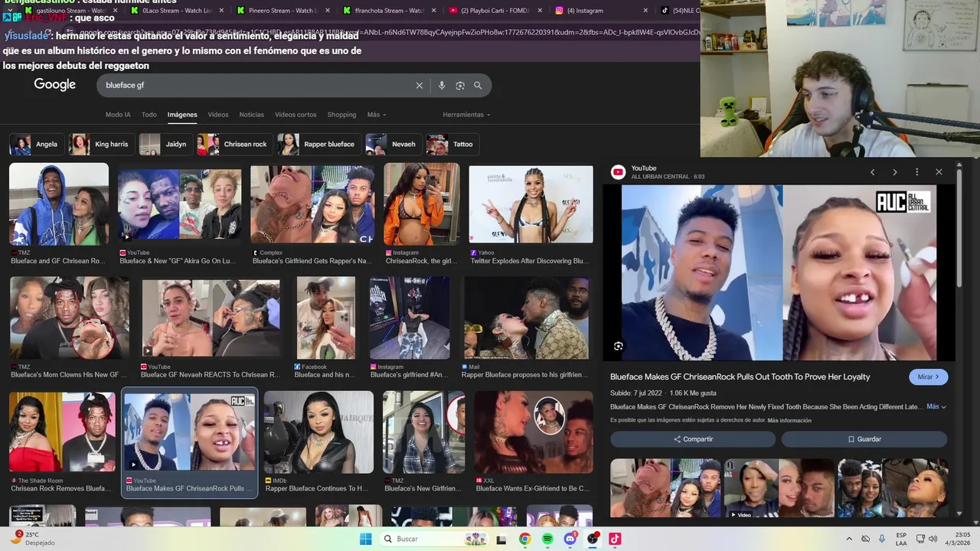Expand the Más search filter dropdown
Viewport: 980px width, 551px height.
point(376,115)
